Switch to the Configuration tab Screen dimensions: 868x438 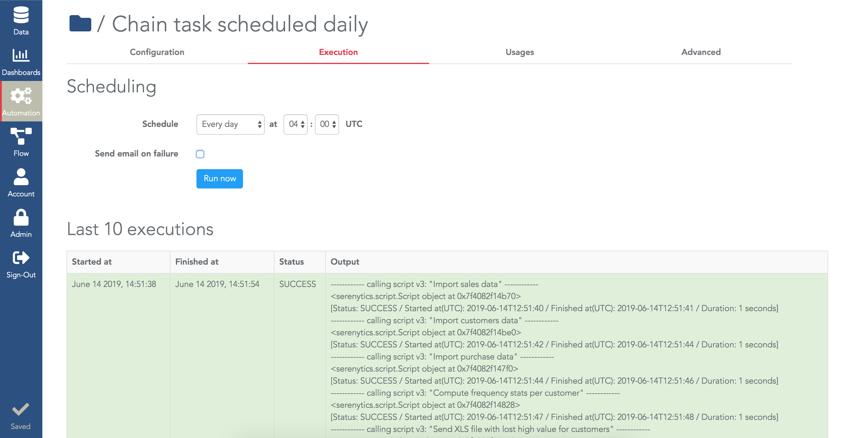coord(157,52)
